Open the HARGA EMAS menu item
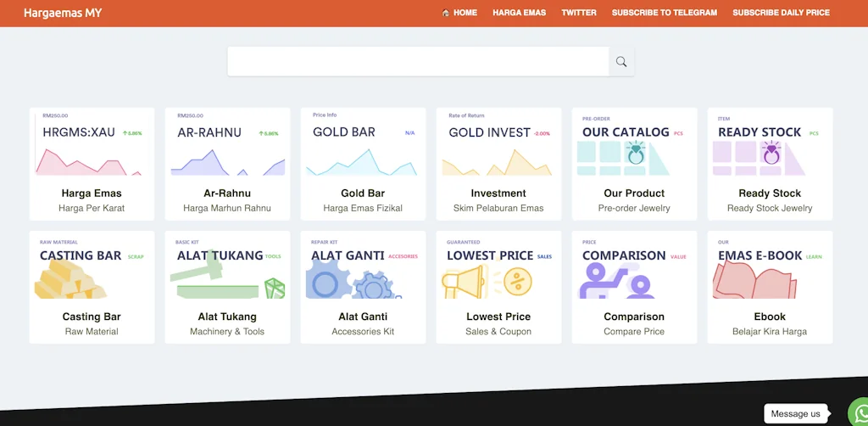Viewport: 868px width, 426px height. pyautogui.click(x=520, y=12)
